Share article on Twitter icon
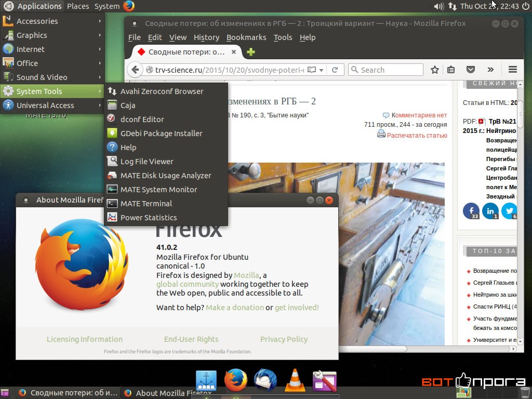This screenshot has width=532, height=399. tap(509, 211)
